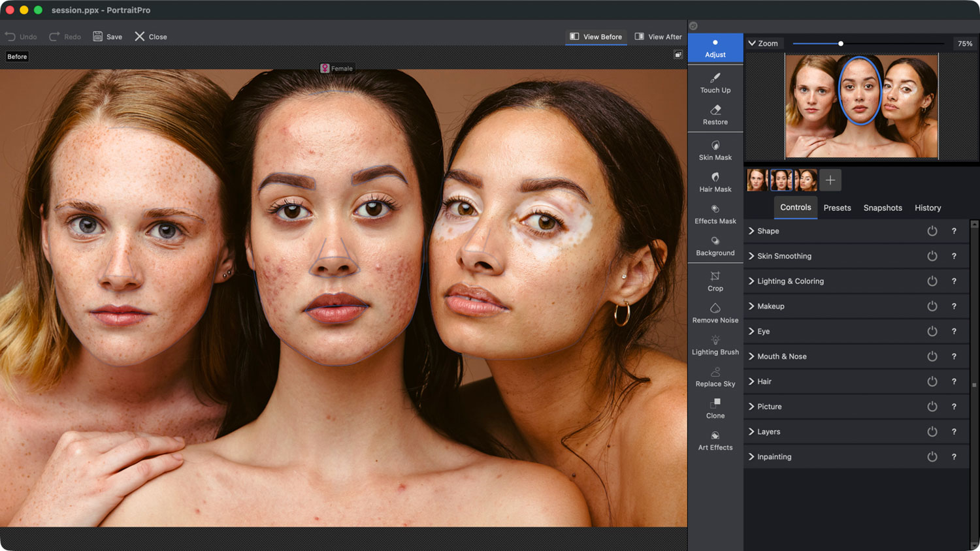Select the third face thumbnail
This screenshot has height=551, width=980.
click(x=807, y=180)
